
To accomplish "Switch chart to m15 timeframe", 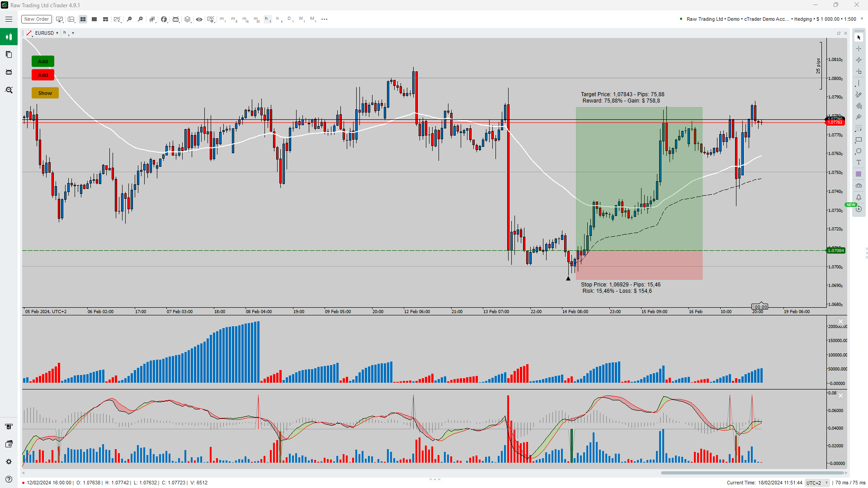I will (245, 19).
